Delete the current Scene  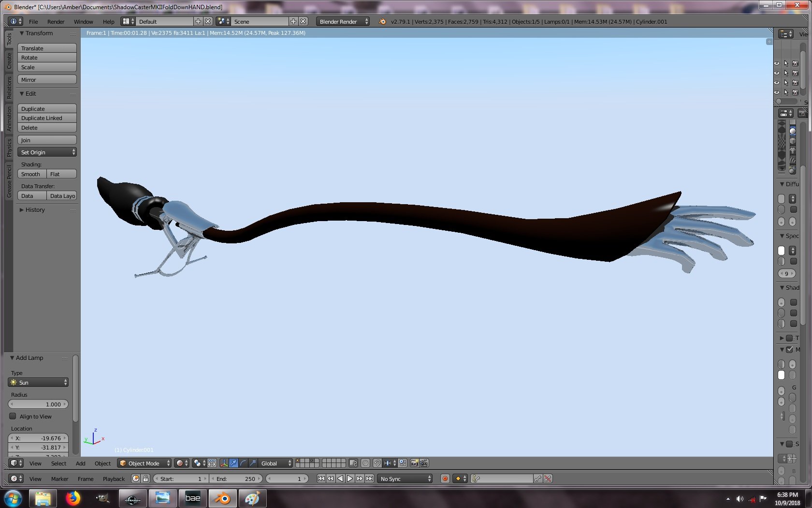point(303,21)
